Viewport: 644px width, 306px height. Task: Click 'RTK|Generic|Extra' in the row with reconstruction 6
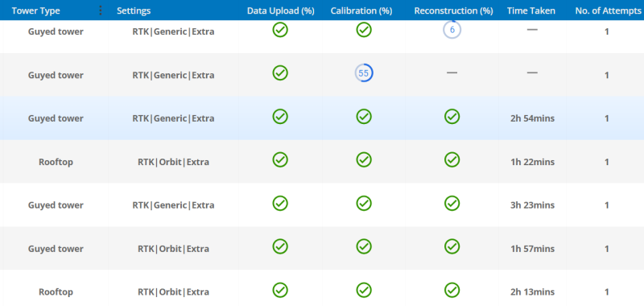(173, 31)
